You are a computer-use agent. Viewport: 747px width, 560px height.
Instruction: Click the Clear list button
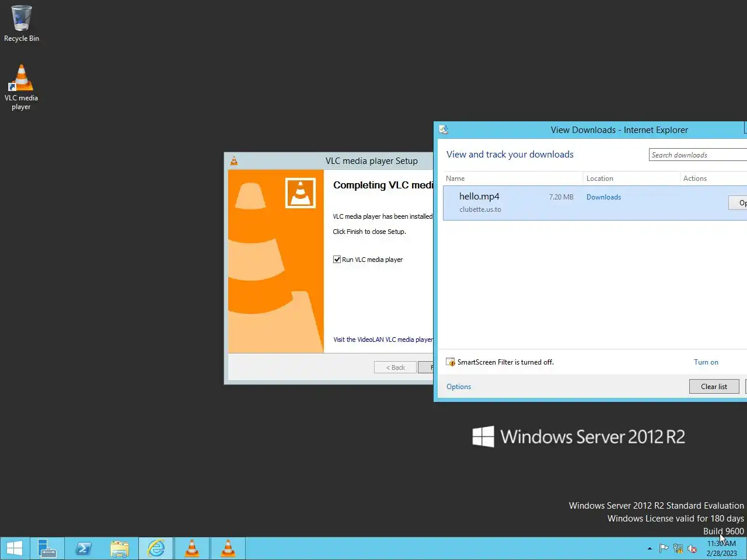tap(714, 387)
